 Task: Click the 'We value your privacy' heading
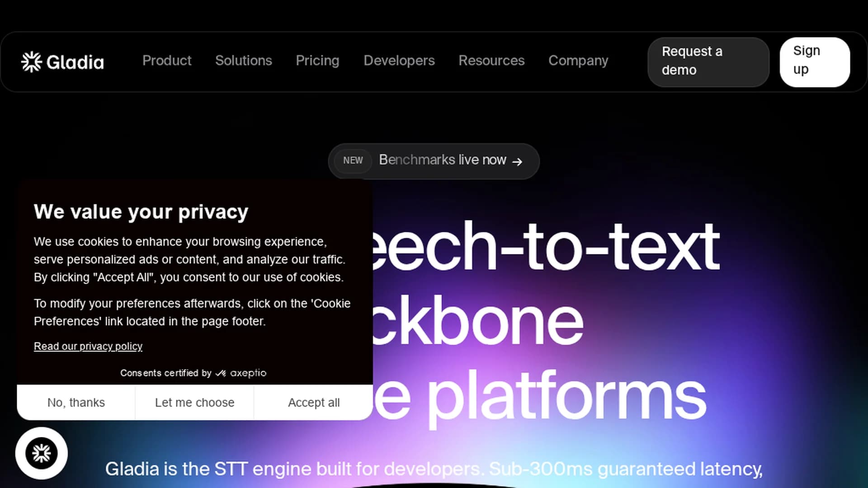coord(141,212)
